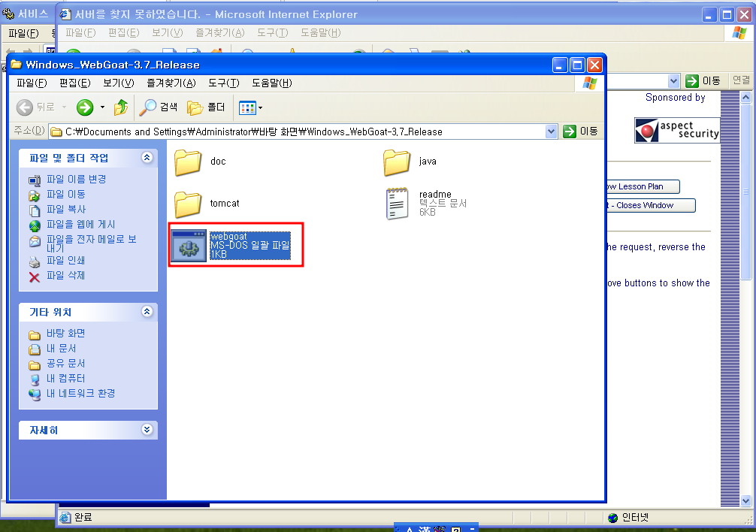Viewport: 756px width, 532px height.
Task: Open the Views icon dropdown
Action: [251, 107]
